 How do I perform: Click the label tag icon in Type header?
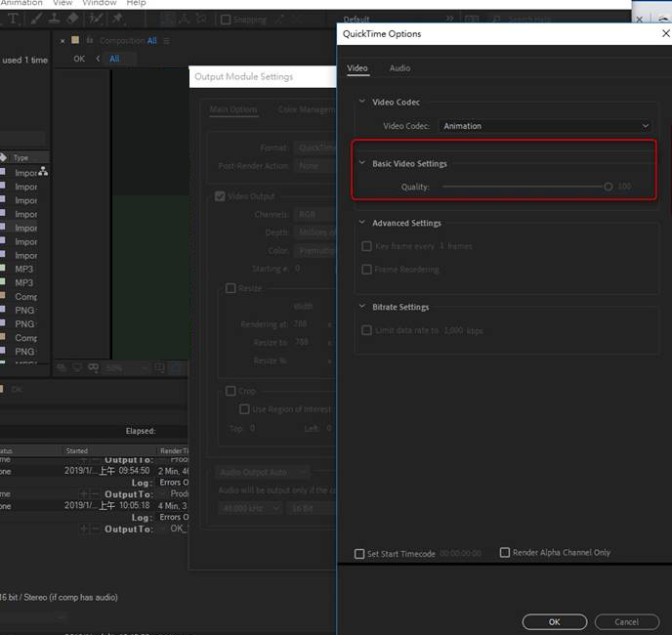pos(3,157)
